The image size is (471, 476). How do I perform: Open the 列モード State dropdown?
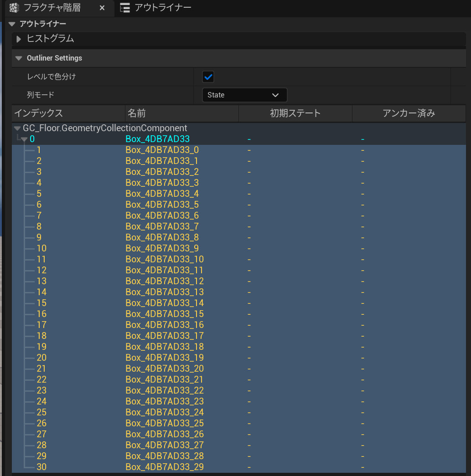[x=244, y=95]
